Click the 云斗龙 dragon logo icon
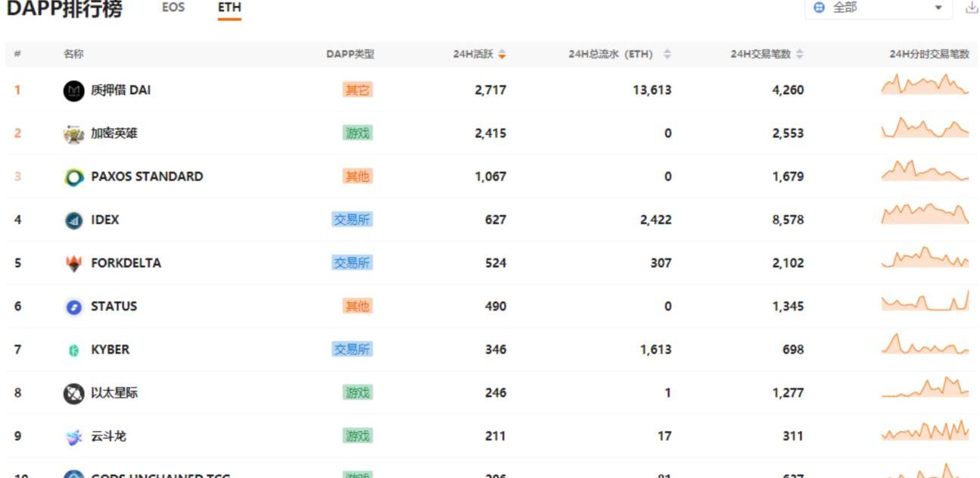The image size is (980, 478). (x=73, y=437)
